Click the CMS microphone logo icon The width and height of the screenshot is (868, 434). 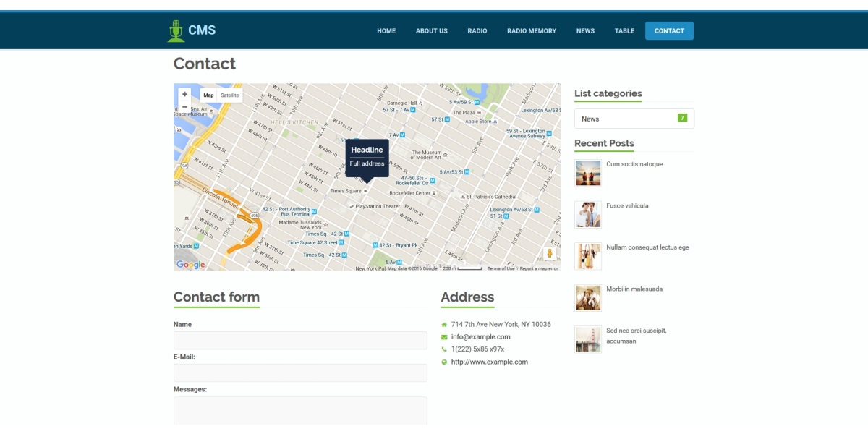click(175, 30)
